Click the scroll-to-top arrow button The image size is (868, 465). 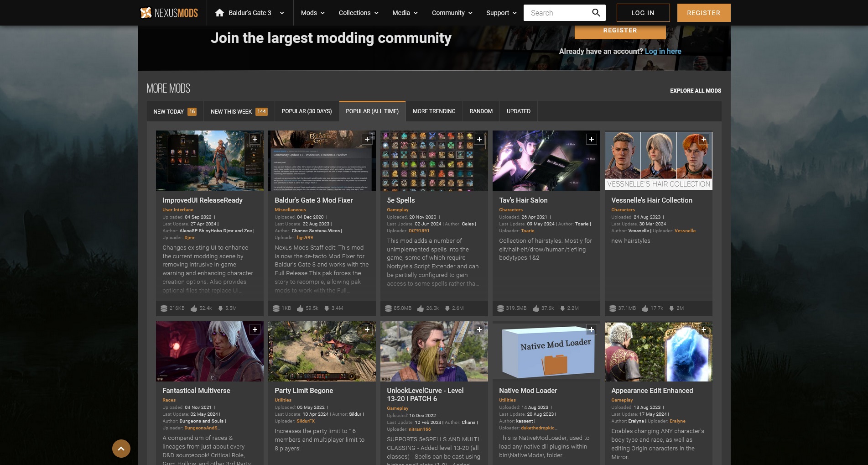pos(121,449)
